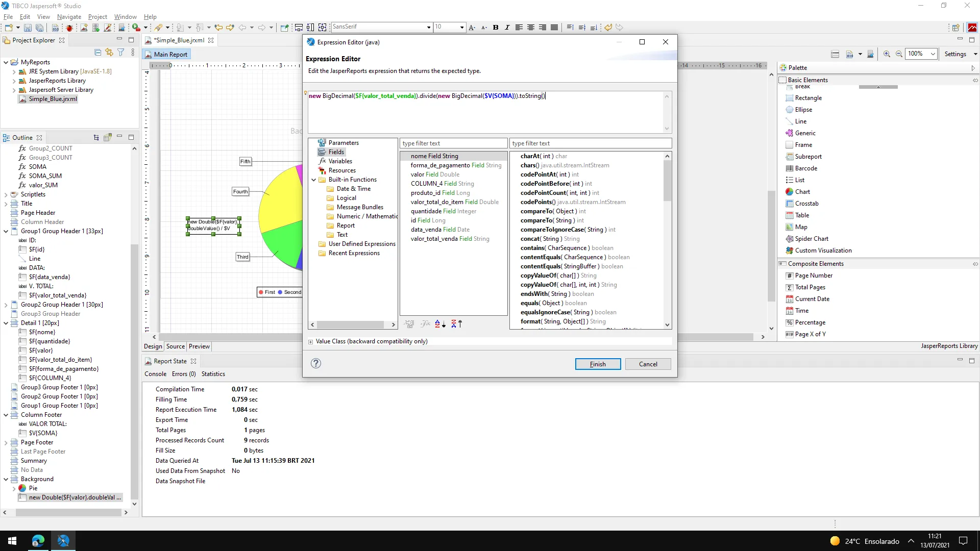Select the Chart element in Palette
This screenshot has width=980, height=551.
pyautogui.click(x=802, y=192)
